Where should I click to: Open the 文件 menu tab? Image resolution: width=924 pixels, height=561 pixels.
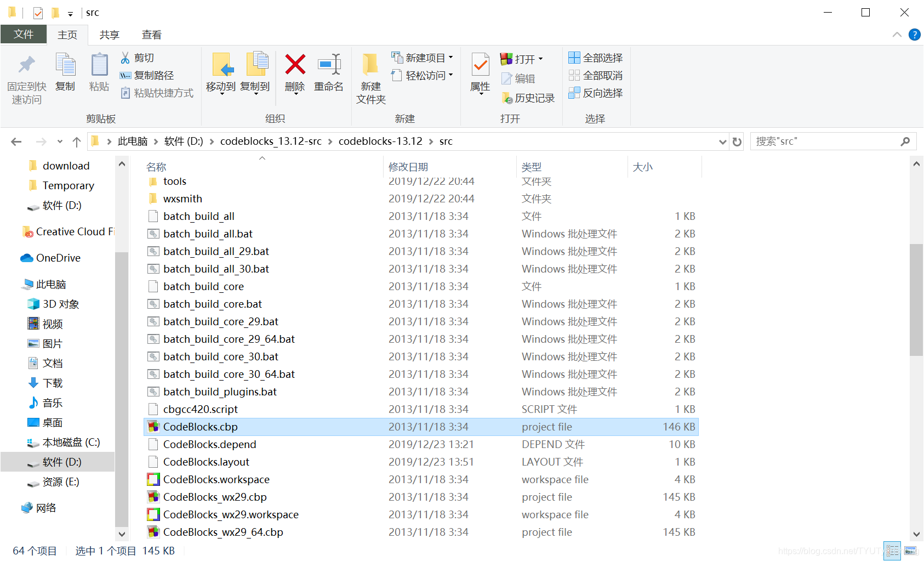coord(24,34)
